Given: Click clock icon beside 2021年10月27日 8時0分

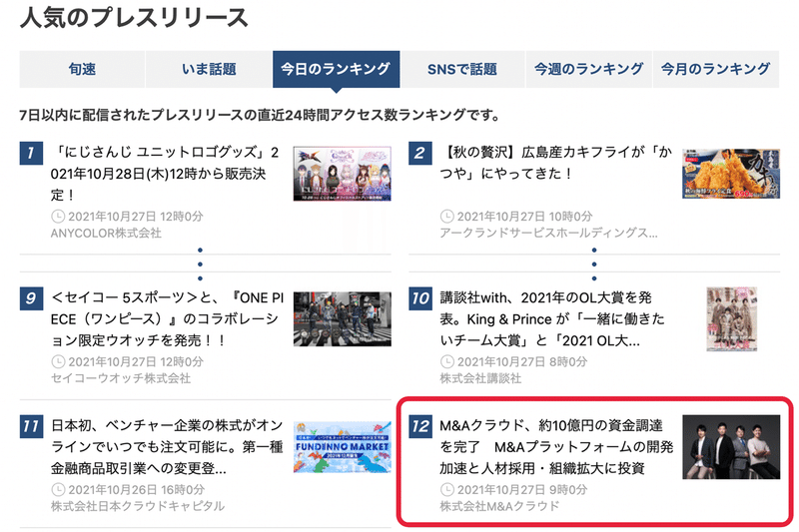Looking at the screenshot, I should tap(446, 362).
